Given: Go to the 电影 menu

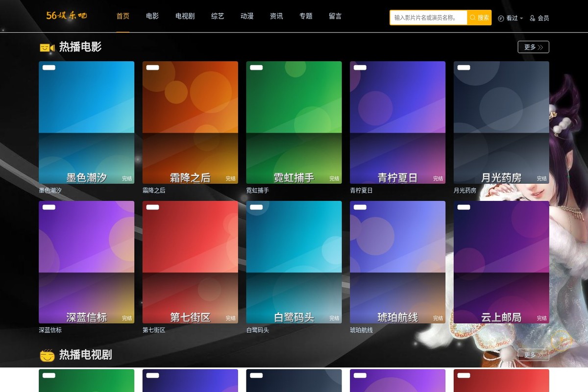Looking at the screenshot, I should (152, 16).
